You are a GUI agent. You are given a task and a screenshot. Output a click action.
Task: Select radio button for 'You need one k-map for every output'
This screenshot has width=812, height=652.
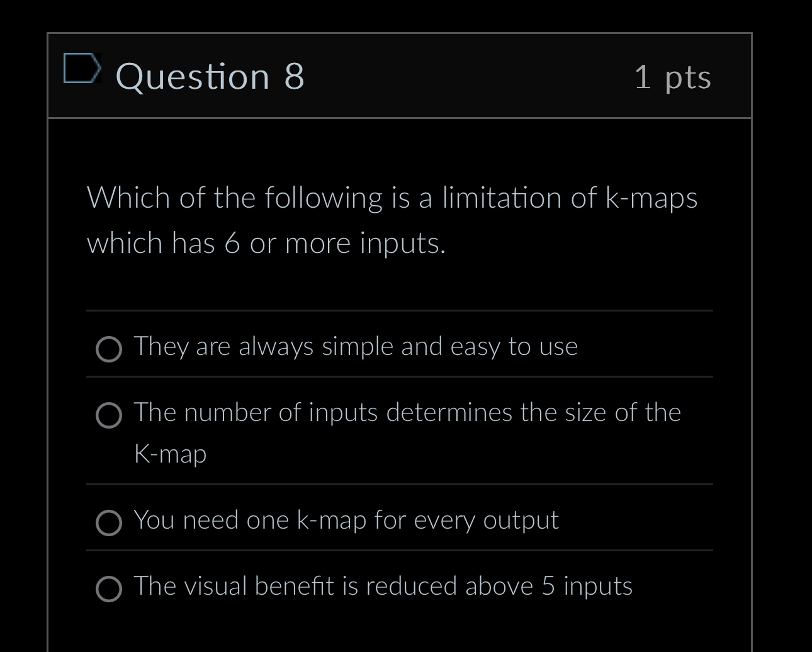[109, 522]
